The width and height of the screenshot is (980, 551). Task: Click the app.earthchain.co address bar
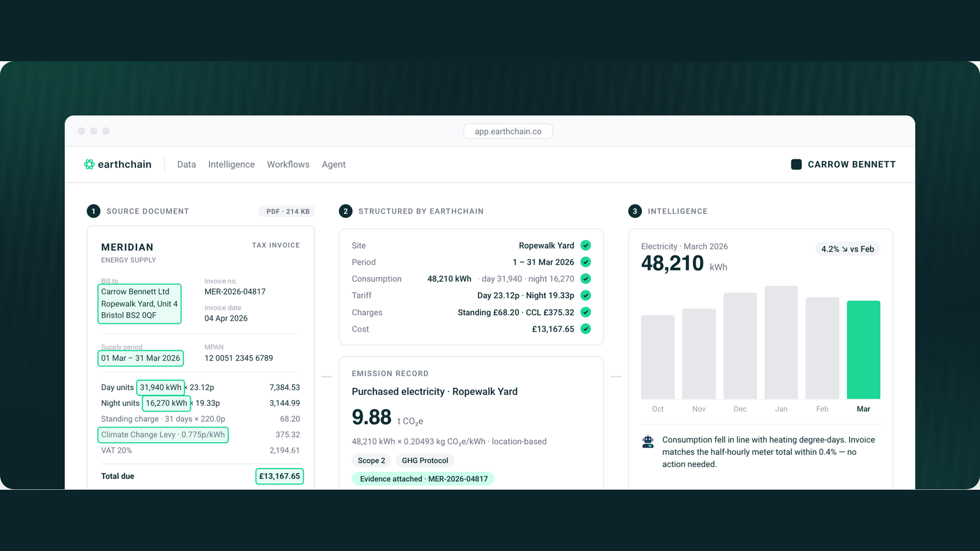(508, 131)
